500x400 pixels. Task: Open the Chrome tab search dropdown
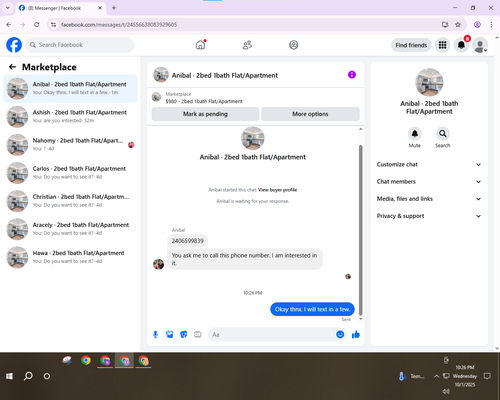tap(8, 8)
